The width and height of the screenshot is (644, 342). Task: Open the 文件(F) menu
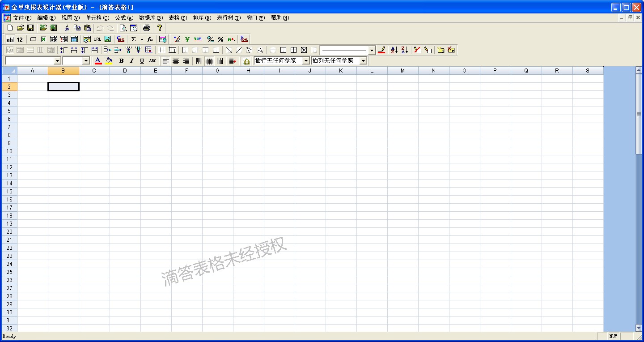tap(22, 18)
